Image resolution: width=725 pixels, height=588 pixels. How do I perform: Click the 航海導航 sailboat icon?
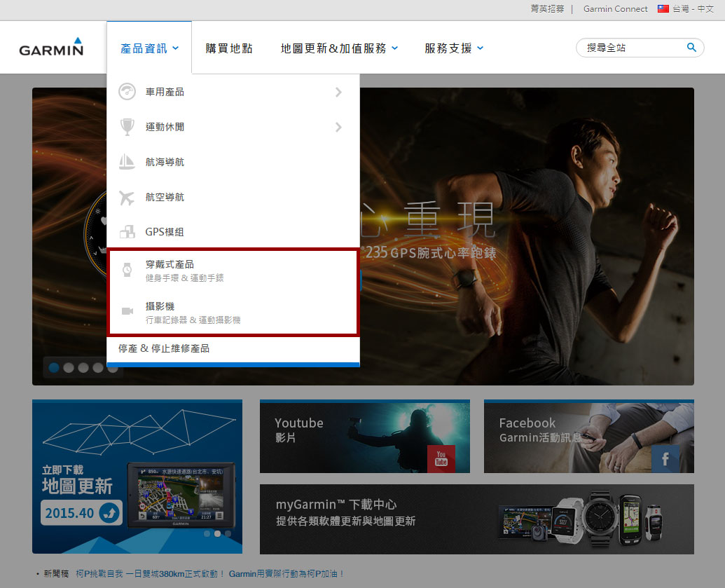pos(127,162)
